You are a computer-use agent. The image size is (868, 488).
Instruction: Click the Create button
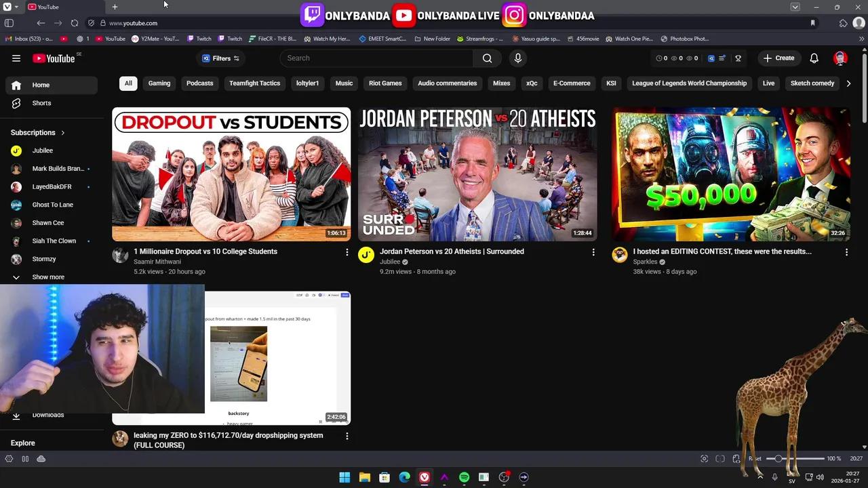click(778, 58)
